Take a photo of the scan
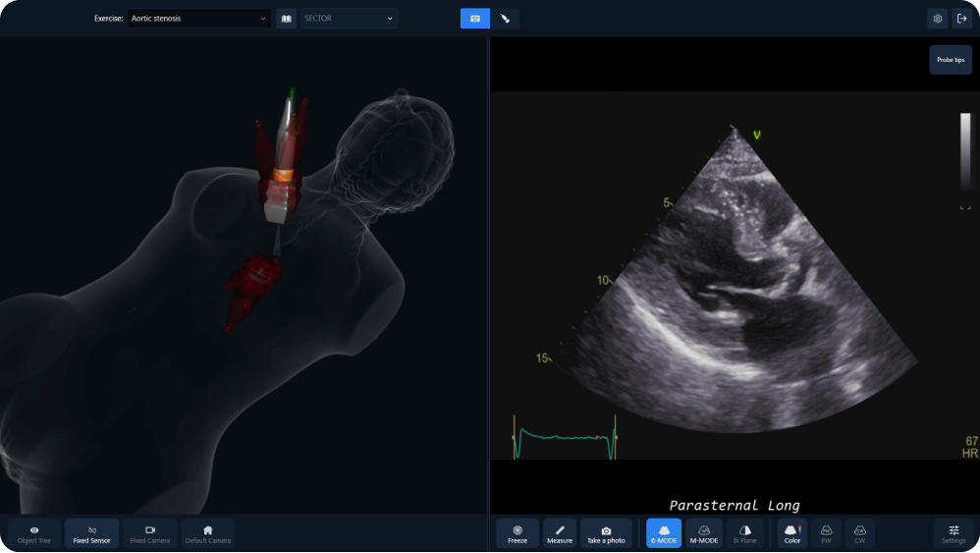This screenshot has width=980, height=553. click(x=606, y=533)
